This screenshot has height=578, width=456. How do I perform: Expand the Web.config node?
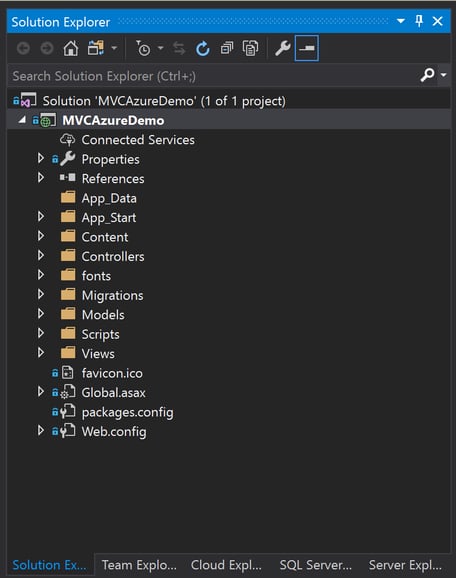point(41,430)
